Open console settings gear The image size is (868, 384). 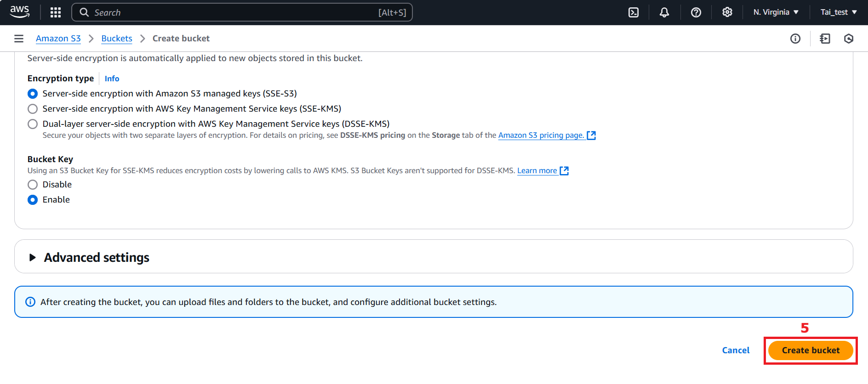[727, 12]
